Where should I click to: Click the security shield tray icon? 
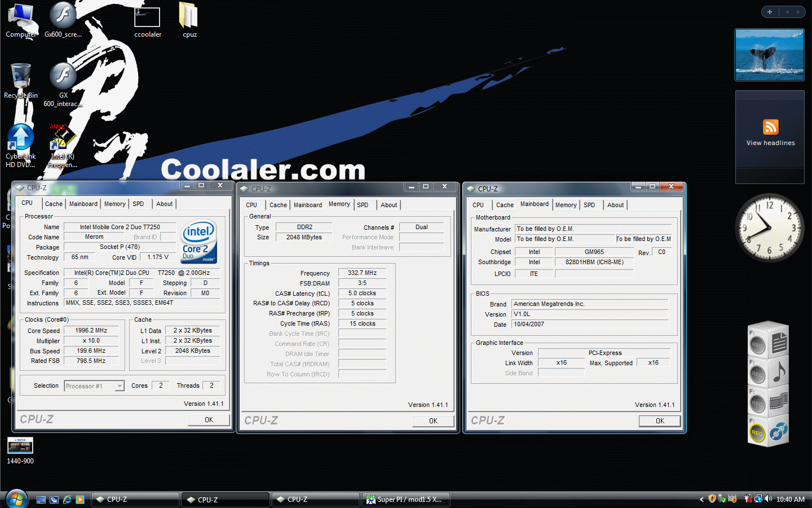(712, 499)
